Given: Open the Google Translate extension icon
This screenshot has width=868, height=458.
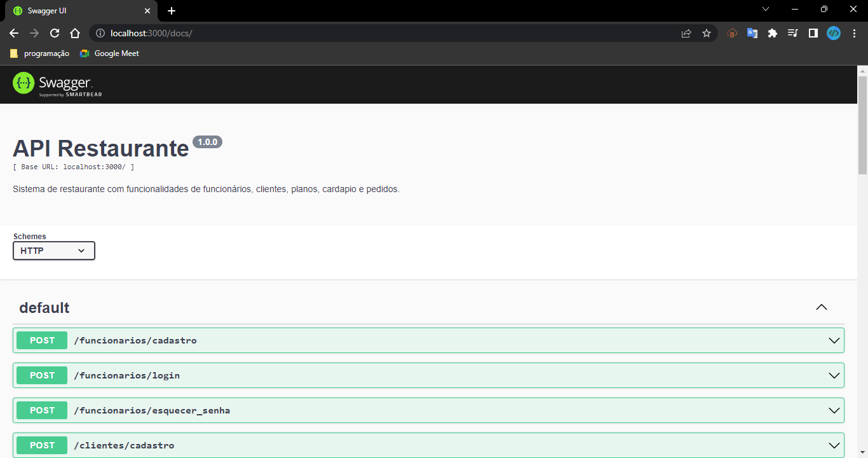Looking at the screenshot, I should (752, 32).
